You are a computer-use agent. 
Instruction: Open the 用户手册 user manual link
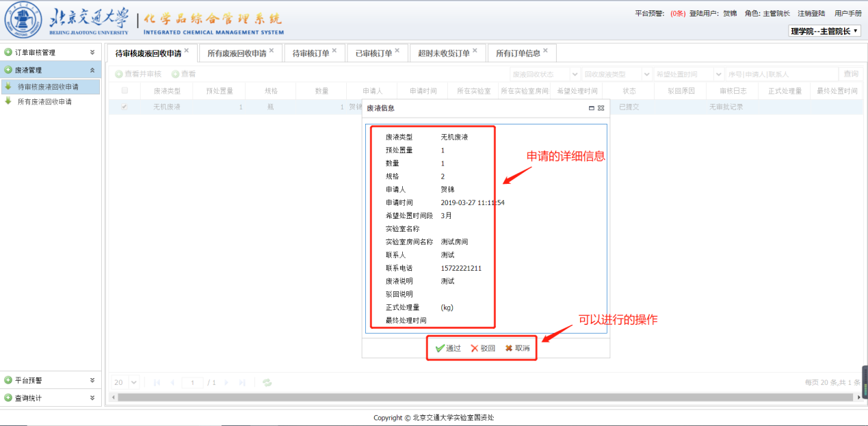(x=848, y=13)
